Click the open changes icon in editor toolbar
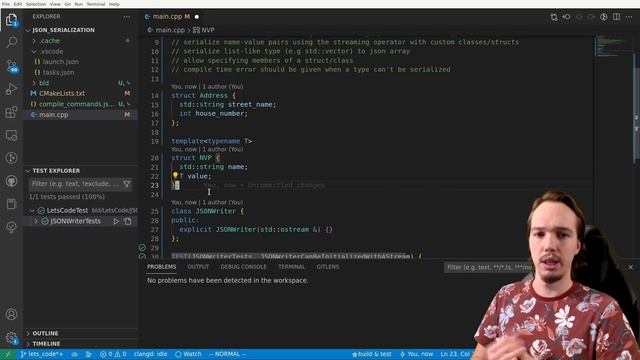 pyautogui.click(x=553, y=17)
